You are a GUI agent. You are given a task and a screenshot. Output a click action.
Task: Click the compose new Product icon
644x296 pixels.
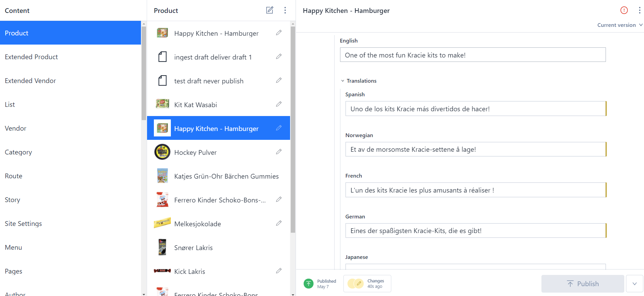click(269, 10)
